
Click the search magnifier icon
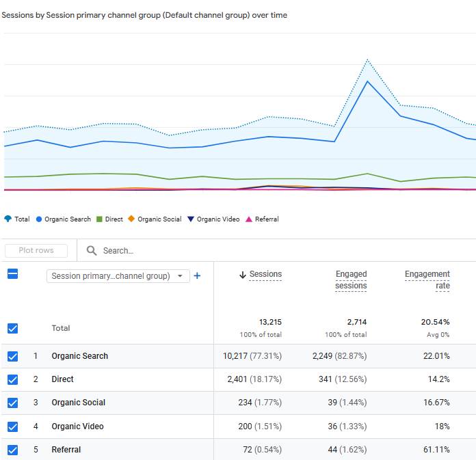[92, 251]
